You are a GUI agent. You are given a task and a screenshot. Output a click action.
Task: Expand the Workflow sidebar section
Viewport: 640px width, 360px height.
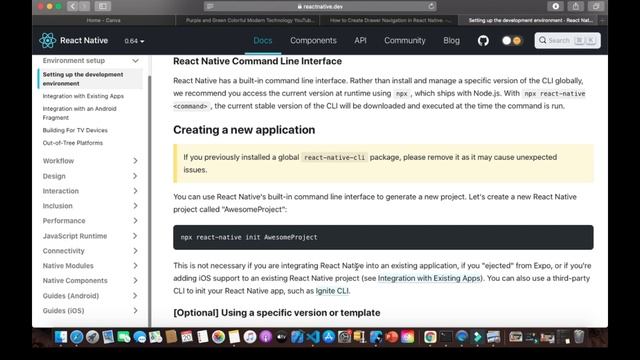pos(91,161)
